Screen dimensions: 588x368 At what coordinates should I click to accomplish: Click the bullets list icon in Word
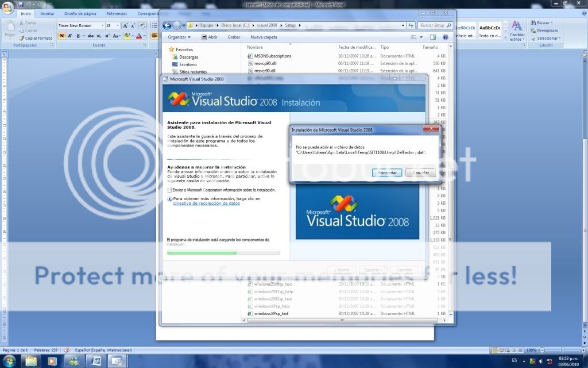(154, 25)
